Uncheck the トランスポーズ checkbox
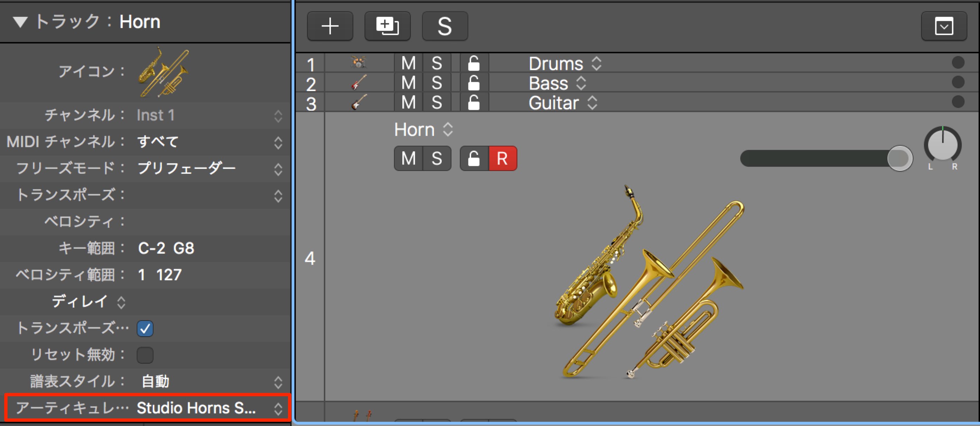The width and height of the screenshot is (980, 426). point(145,329)
